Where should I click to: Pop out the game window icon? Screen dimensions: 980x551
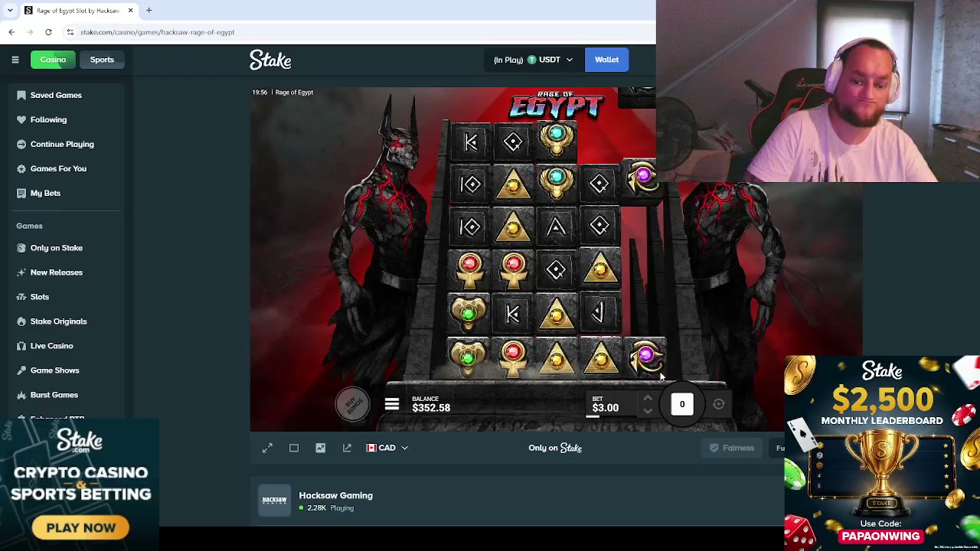pyautogui.click(x=347, y=448)
